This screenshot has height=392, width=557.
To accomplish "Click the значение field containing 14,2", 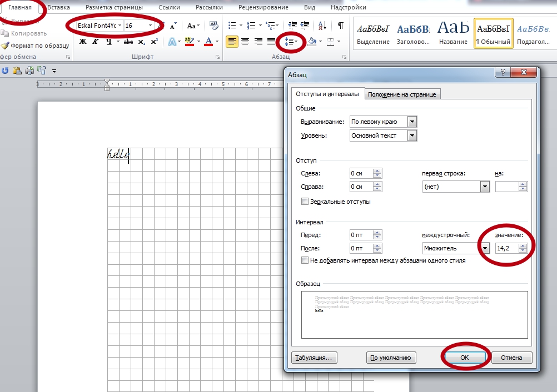I will pyautogui.click(x=506, y=248).
